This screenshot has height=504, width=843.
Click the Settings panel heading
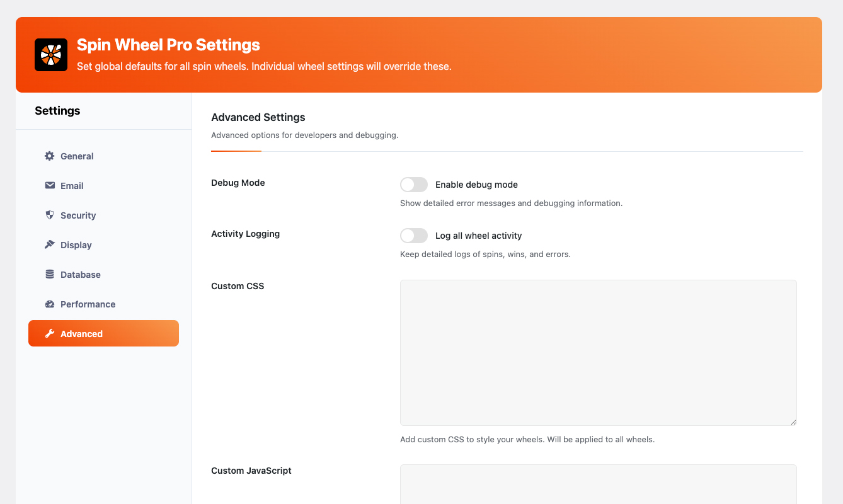(57, 110)
